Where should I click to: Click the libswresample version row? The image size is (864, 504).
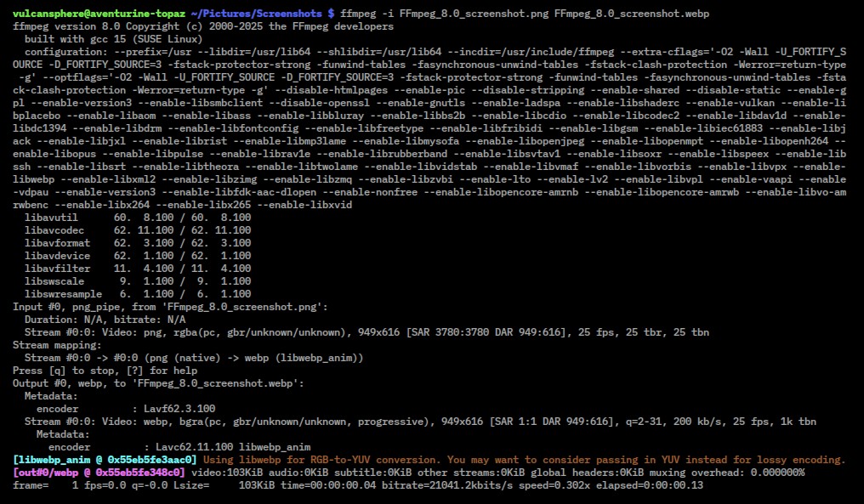(137, 293)
